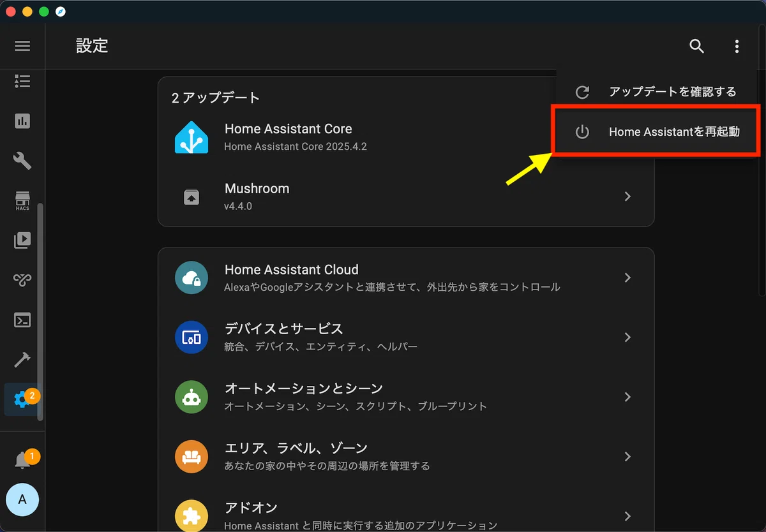The image size is (766, 532).
Task: Open the Home Assistant Core update entry
Action: (406, 137)
